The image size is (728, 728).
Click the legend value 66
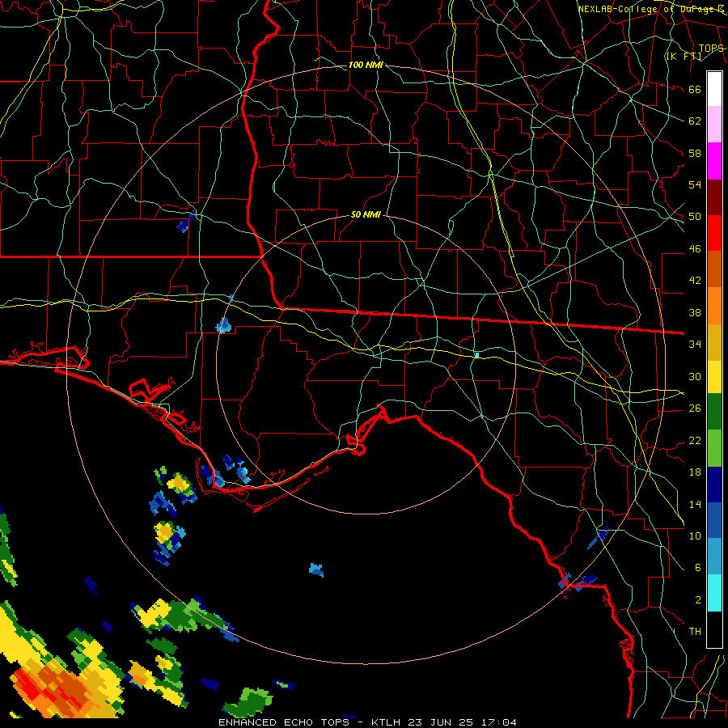[x=695, y=89]
